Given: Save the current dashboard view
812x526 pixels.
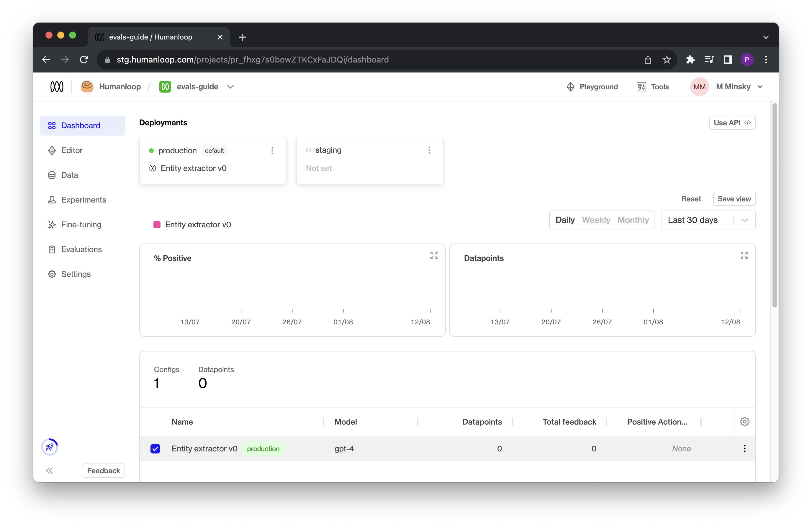Looking at the screenshot, I should (x=734, y=199).
